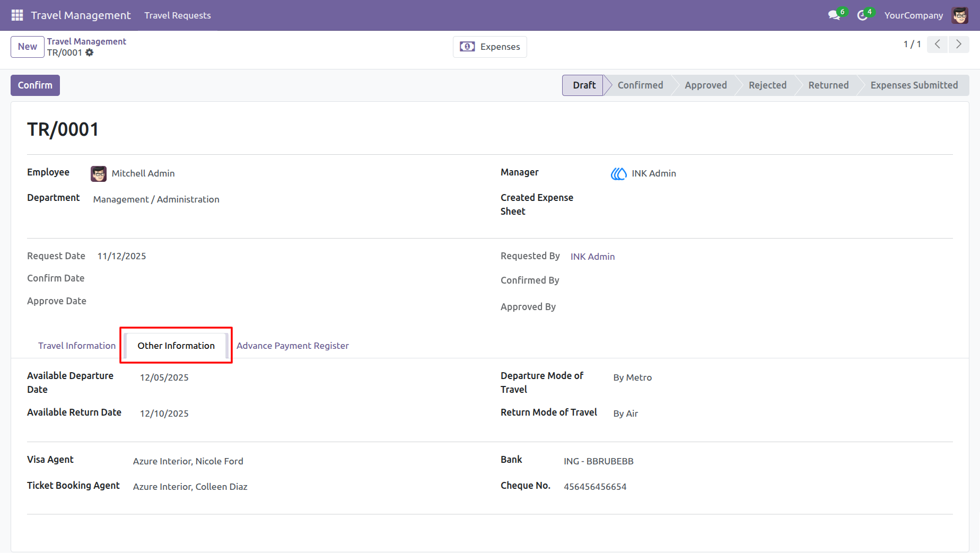Click Travel Management app title
Image resolution: width=980 pixels, height=554 pixels.
click(x=81, y=15)
